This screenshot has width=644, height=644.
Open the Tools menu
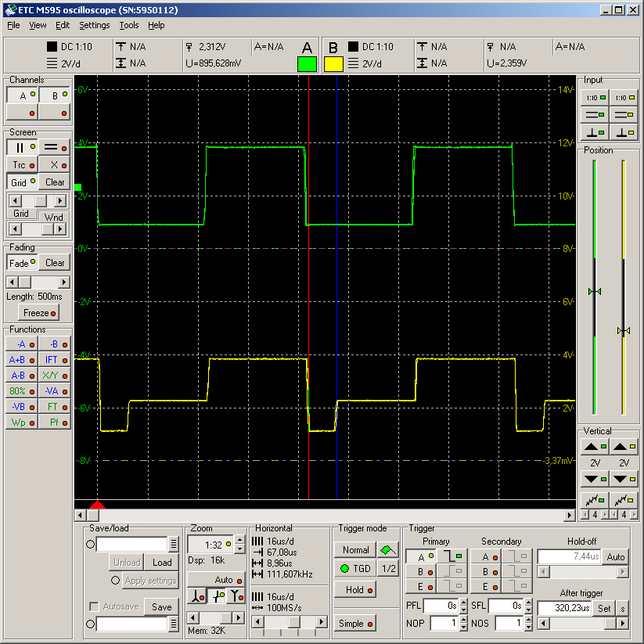[129, 25]
